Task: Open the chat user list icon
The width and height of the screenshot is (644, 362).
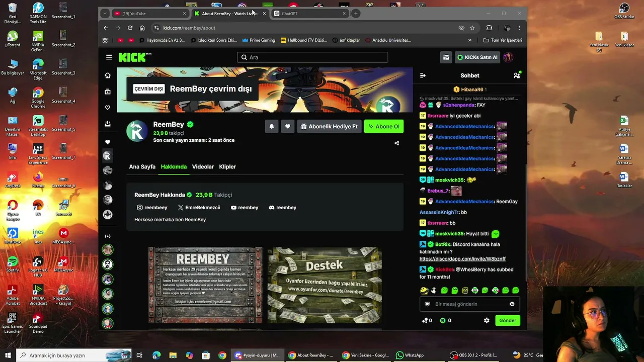Action: pos(517,75)
